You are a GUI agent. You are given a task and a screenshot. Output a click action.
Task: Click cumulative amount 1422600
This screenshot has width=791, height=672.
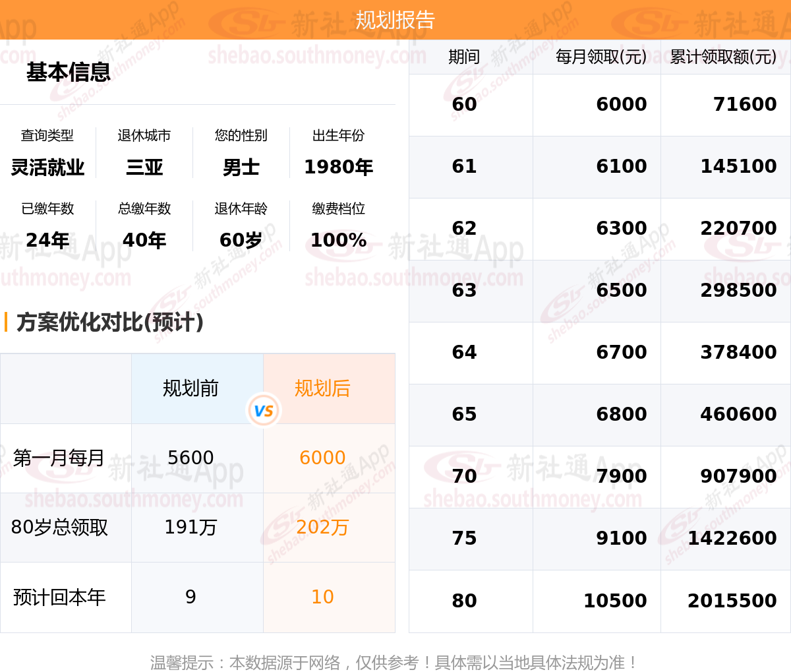(732, 538)
